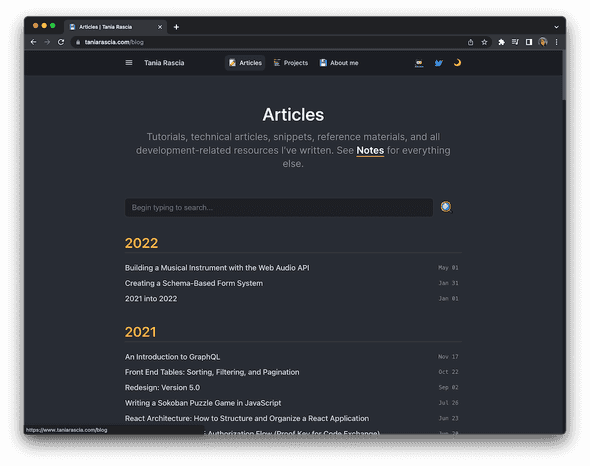The image size is (590, 466).
Task: Click the Jul 26 date
Action: coord(448,403)
